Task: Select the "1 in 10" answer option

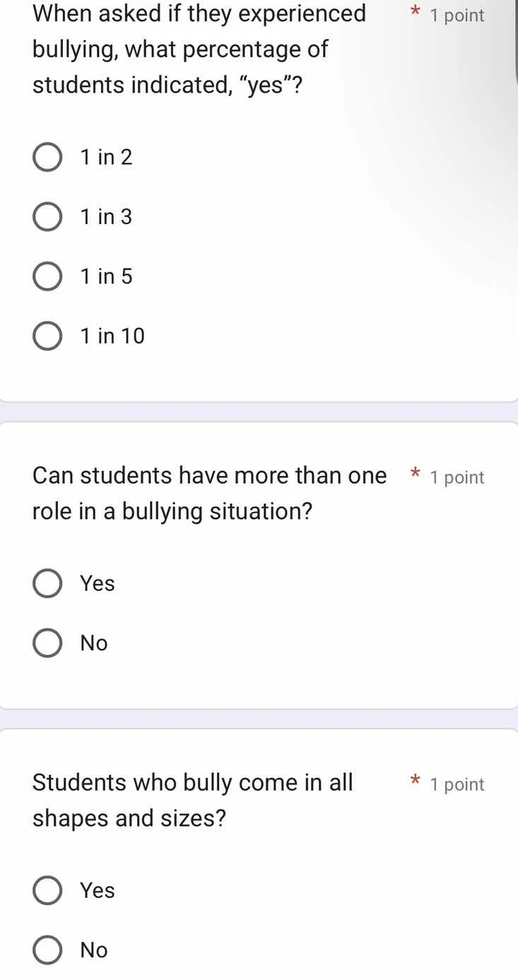Action: click(x=47, y=336)
